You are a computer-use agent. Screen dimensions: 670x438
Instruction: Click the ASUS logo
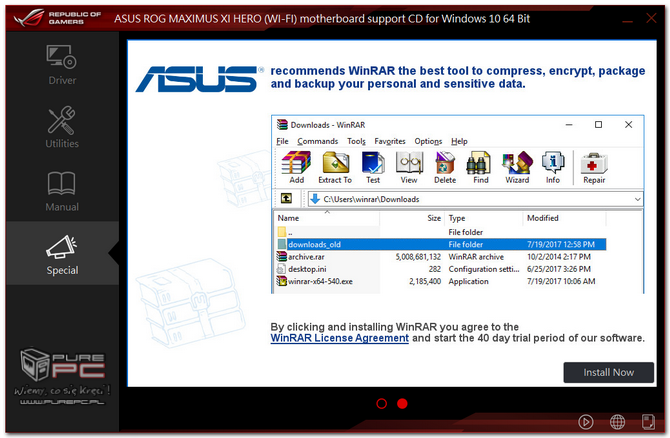click(x=200, y=79)
